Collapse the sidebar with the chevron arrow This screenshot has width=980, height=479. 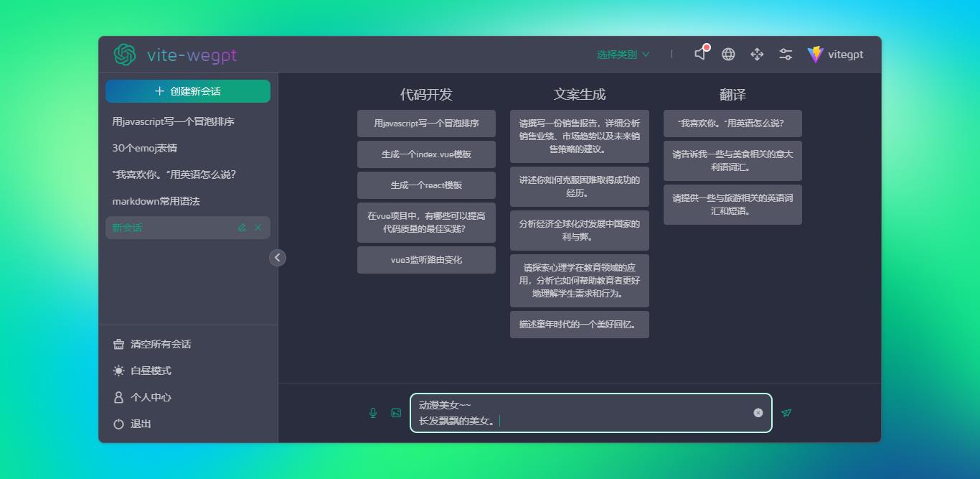(x=278, y=257)
